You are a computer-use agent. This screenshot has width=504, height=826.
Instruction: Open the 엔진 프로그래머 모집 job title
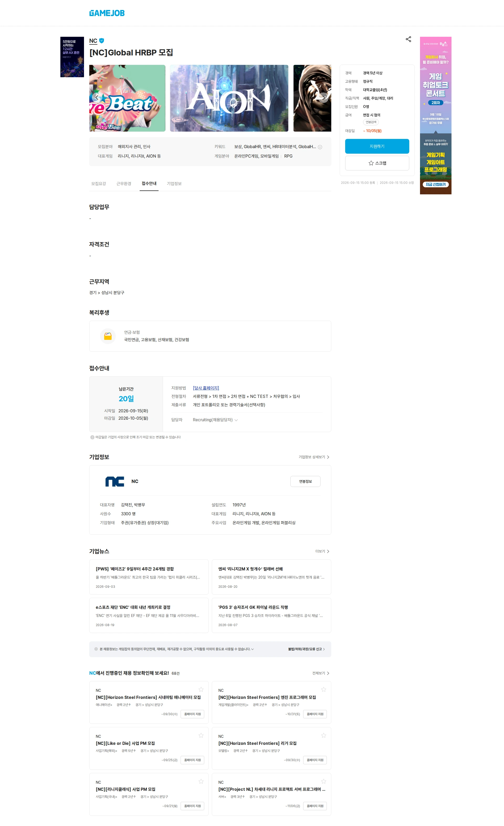point(267,697)
